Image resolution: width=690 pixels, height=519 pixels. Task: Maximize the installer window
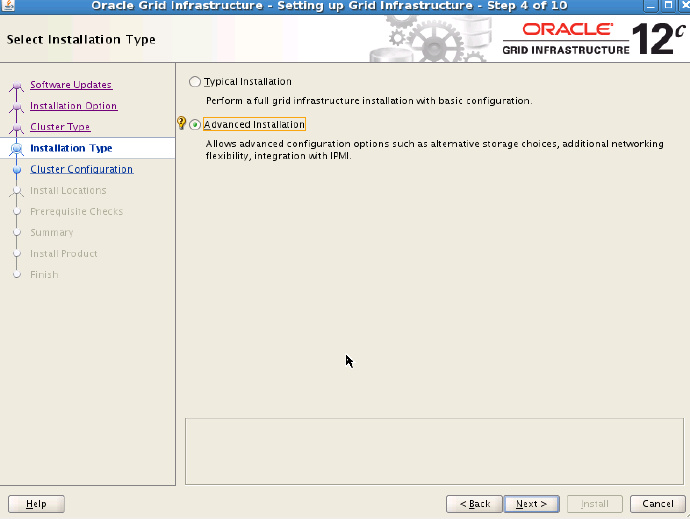(x=668, y=6)
